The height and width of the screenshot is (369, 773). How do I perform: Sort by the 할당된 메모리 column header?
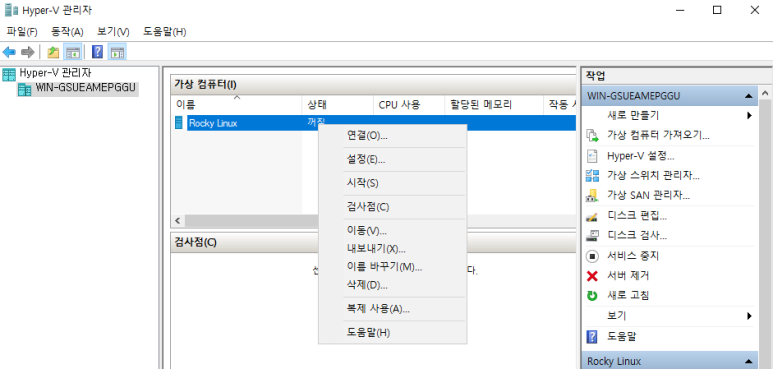point(494,105)
